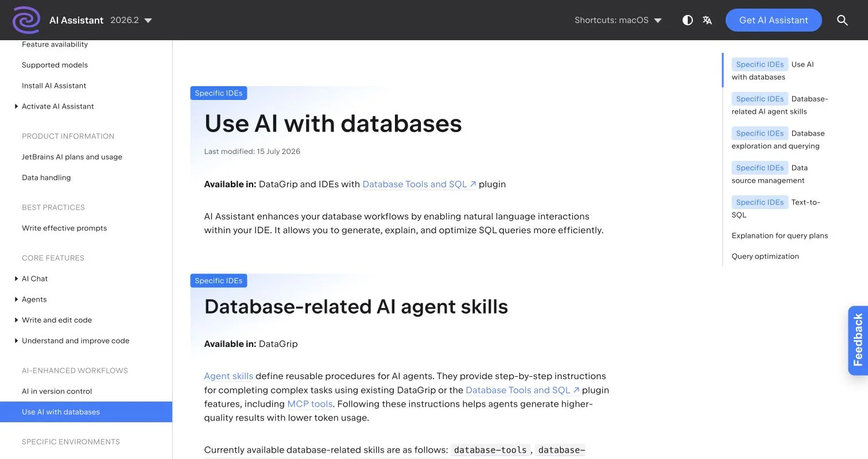
Task: Expand the Activate AI Assistant tree item
Action: click(x=16, y=106)
